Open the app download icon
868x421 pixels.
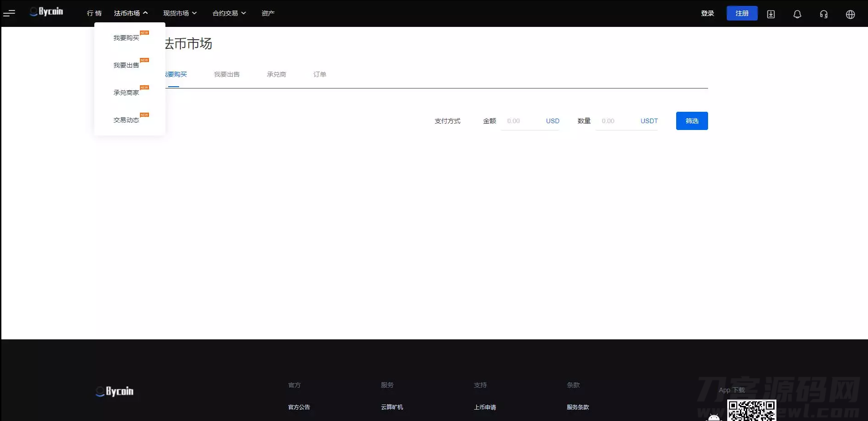tap(771, 14)
